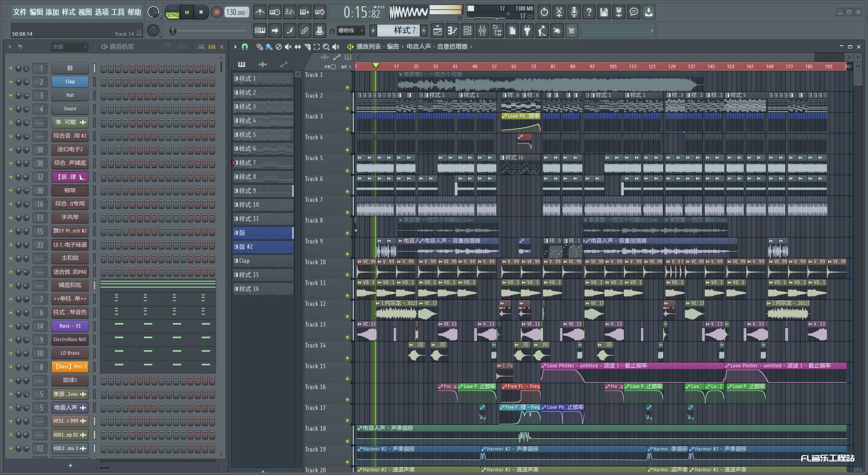Click the one-click recording microphone icon

tap(574, 12)
